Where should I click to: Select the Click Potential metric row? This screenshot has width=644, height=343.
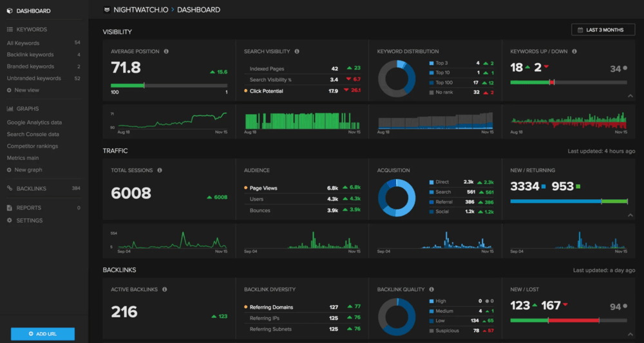(303, 91)
